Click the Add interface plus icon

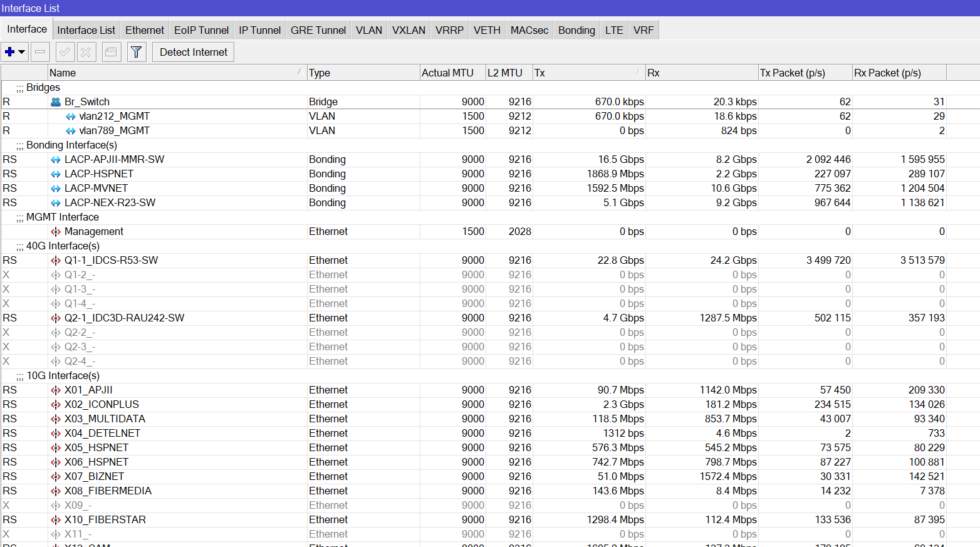pyautogui.click(x=10, y=51)
